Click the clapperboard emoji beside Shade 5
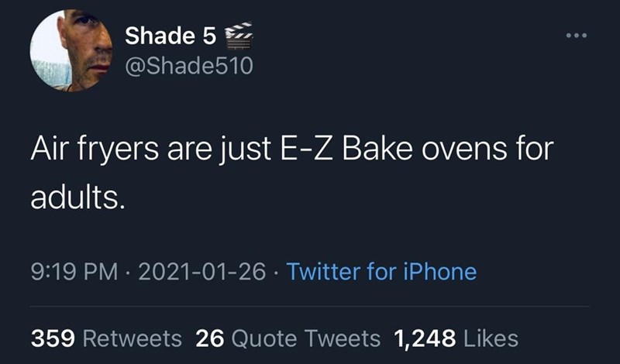Viewport: 620px width, 364px height. pyautogui.click(x=238, y=37)
